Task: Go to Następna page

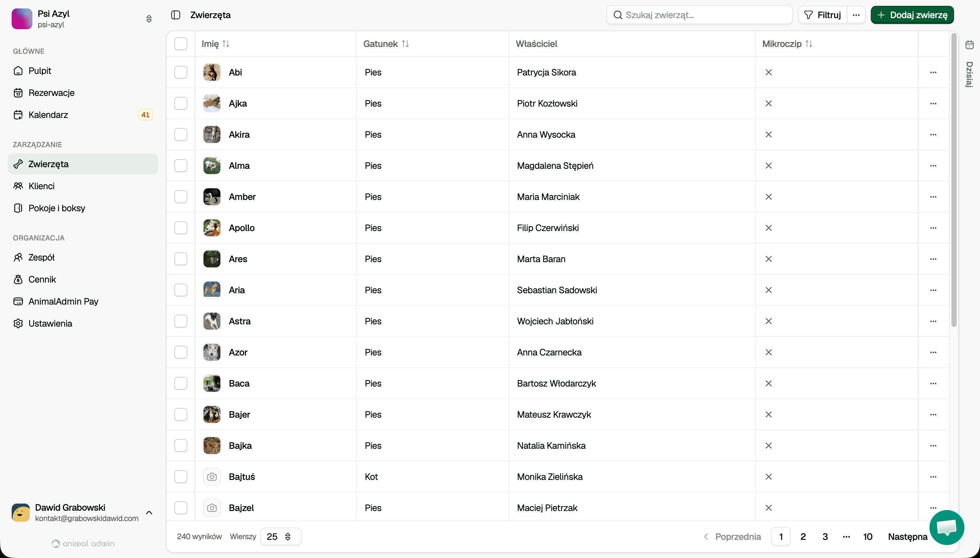Action: (x=907, y=537)
